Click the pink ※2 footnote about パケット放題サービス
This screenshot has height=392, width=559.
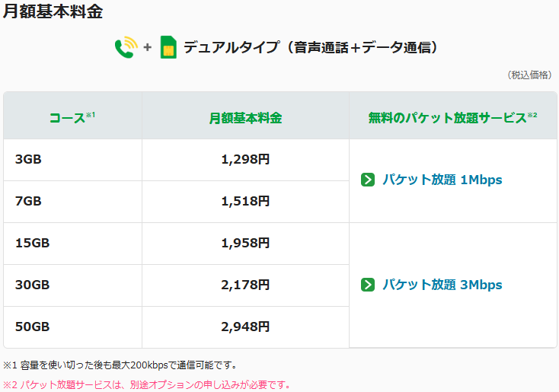[x=147, y=385]
